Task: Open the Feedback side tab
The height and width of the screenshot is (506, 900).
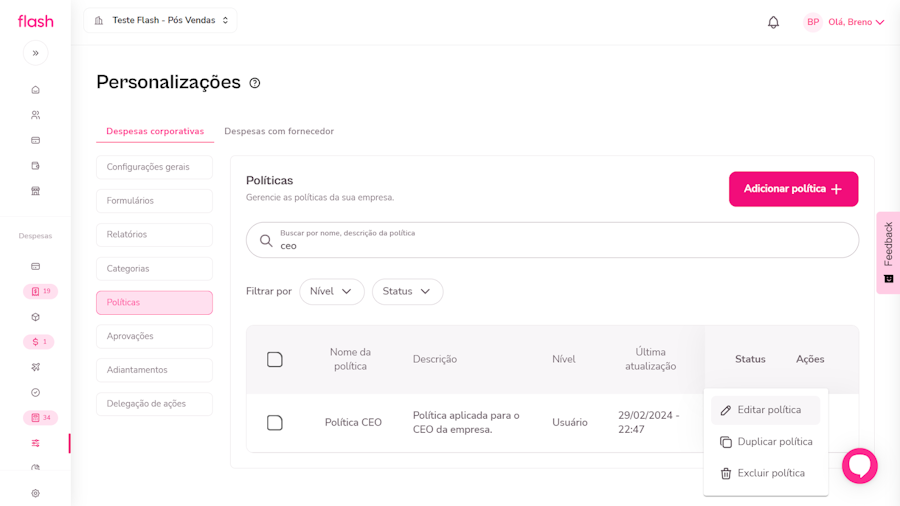Action: [x=888, y=252]
